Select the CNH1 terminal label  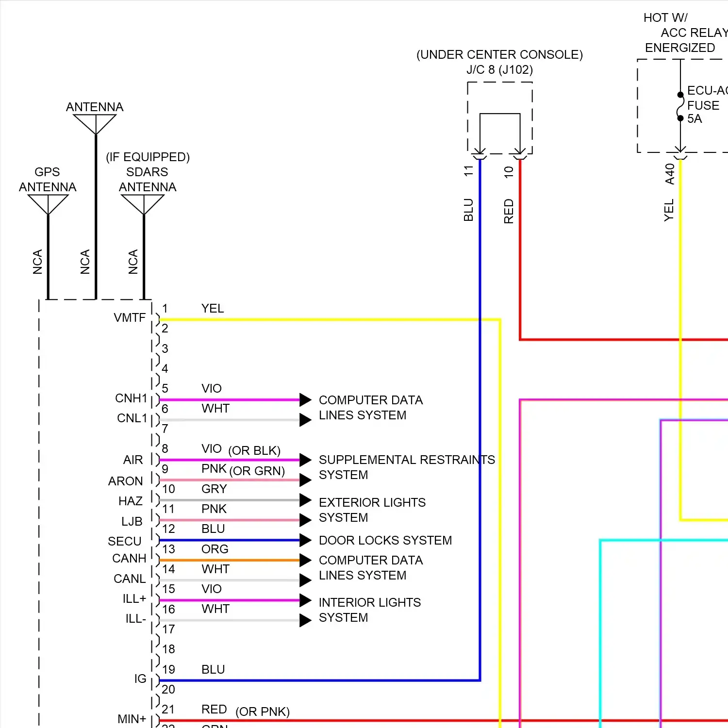131,398
